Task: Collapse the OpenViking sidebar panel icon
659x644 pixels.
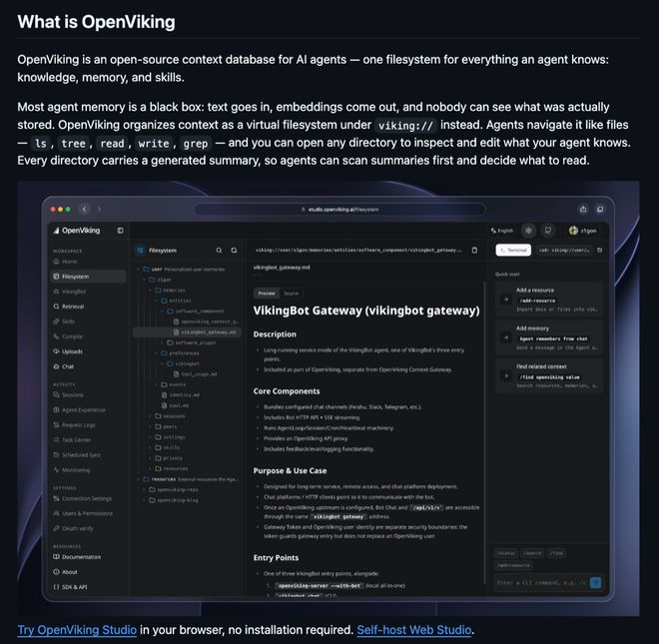Action: tap(120, 231)
